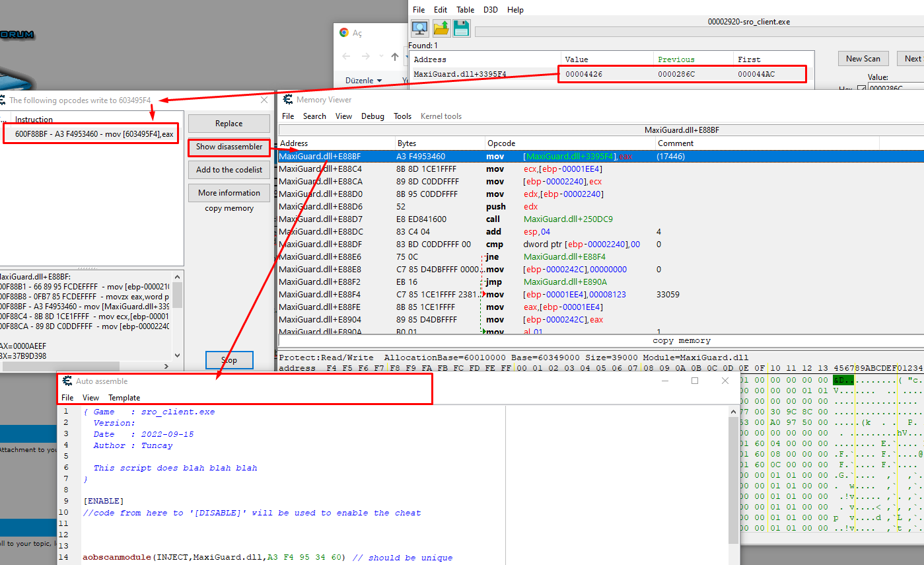This screenshot has height=565, width=924.
Task: Click the save floppy disk icon
Action: tap(461, 28)
